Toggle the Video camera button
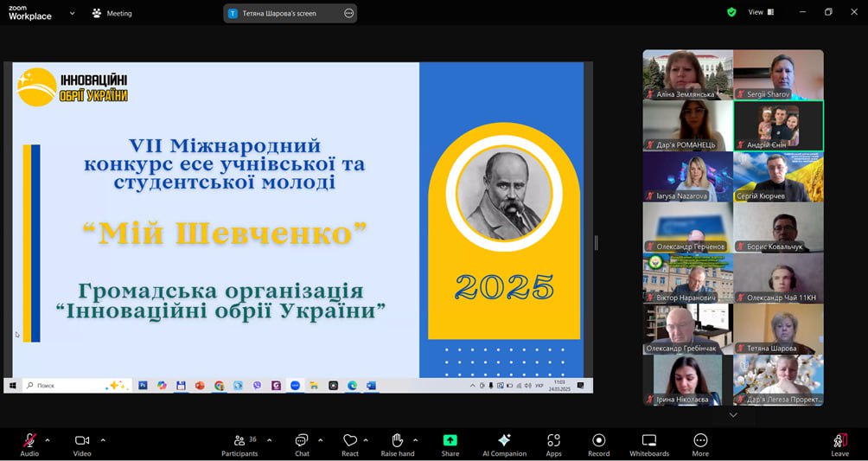868x461 pixels. point(82,445)
